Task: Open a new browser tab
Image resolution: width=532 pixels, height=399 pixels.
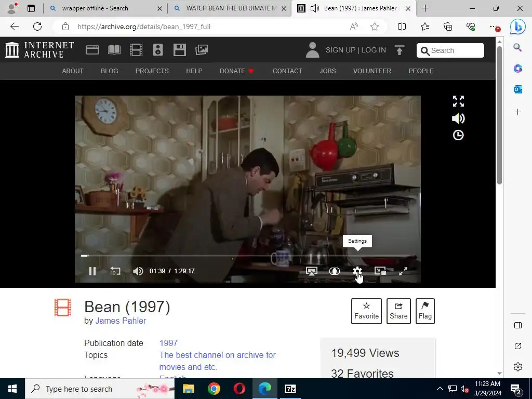Action: [x=425, y=8]
